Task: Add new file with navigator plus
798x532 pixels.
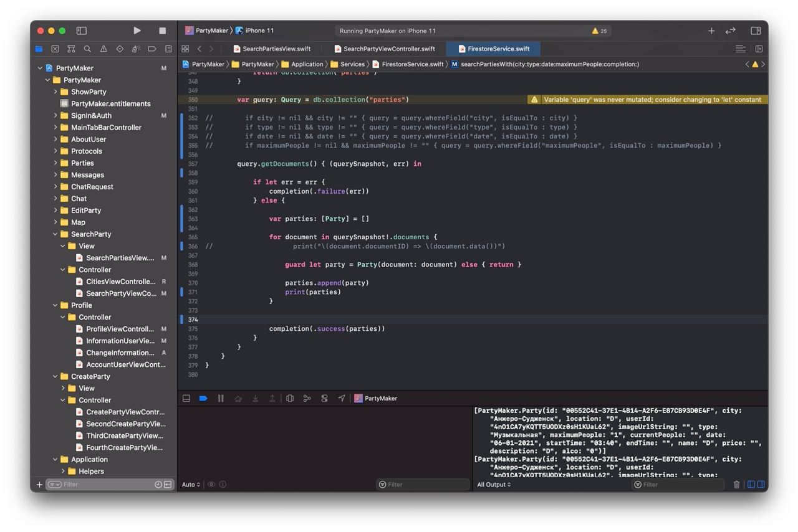Action: point(39,485)
